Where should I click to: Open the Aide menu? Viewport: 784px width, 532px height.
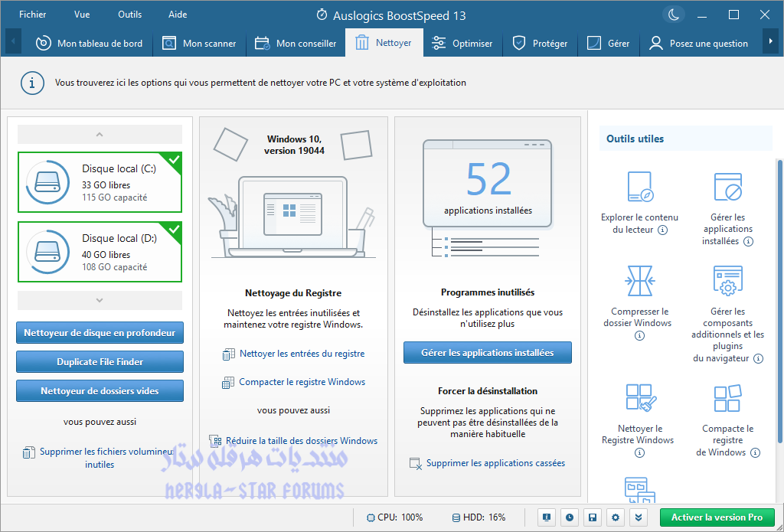178,15
